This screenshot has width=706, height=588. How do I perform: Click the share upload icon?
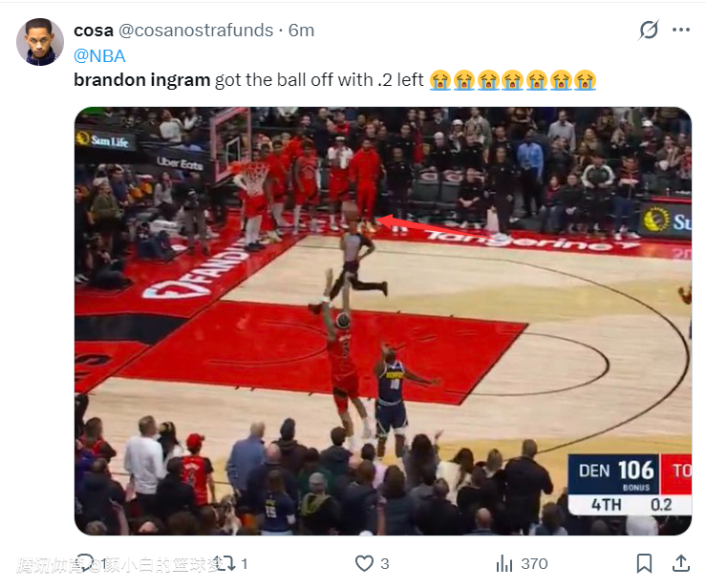click(x=681, y=563)
